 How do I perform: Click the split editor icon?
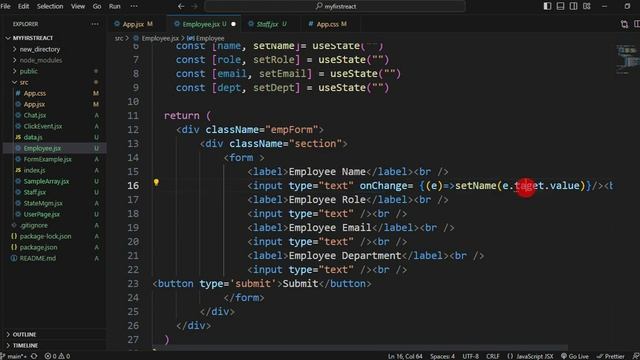[x=637, y=24]
